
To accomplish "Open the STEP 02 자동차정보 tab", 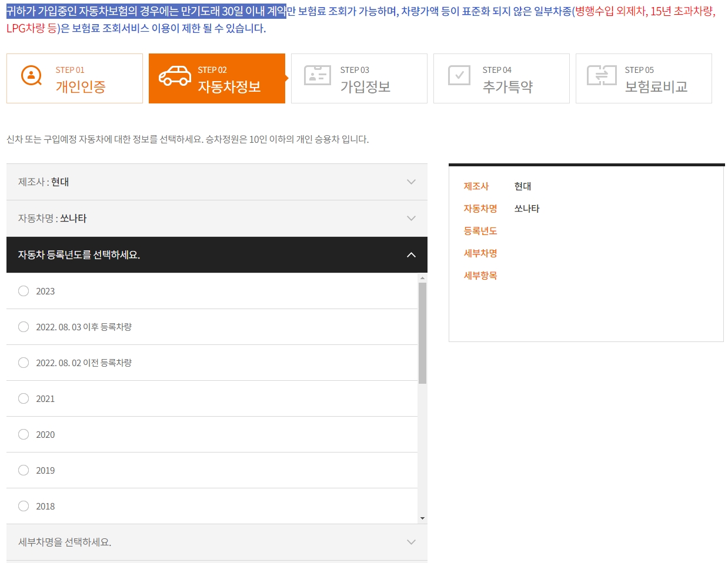I will click(217, 79).
